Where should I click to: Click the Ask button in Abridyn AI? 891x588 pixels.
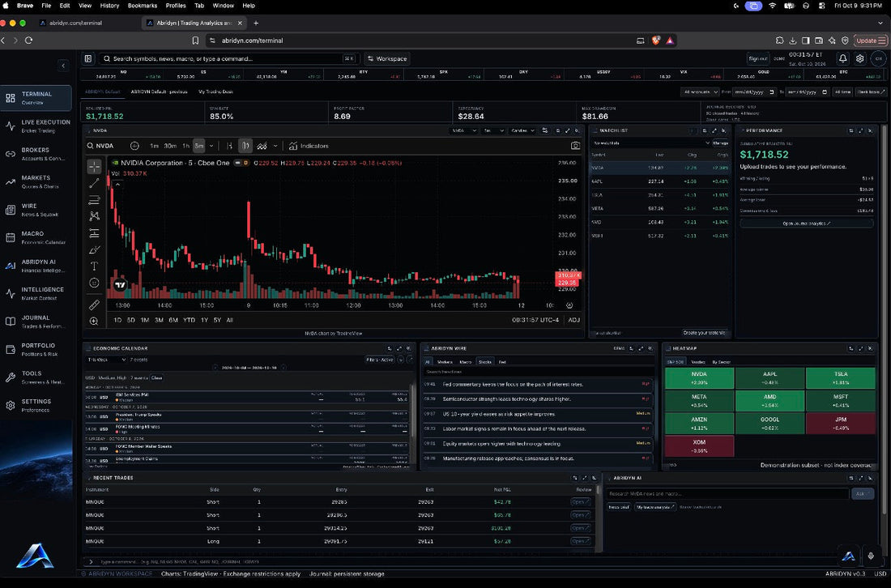pyautogui.click(x=862, y=494)
